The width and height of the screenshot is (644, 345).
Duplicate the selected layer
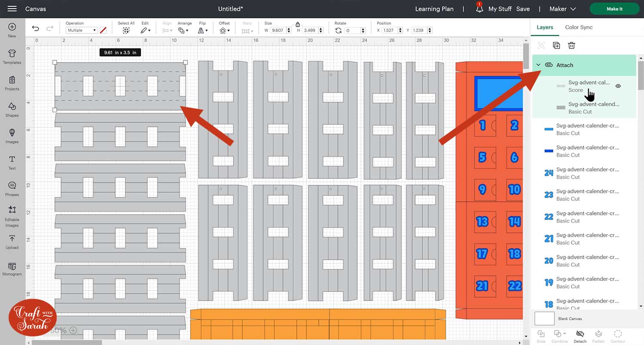pyautogui.click(x=556, y=45)
